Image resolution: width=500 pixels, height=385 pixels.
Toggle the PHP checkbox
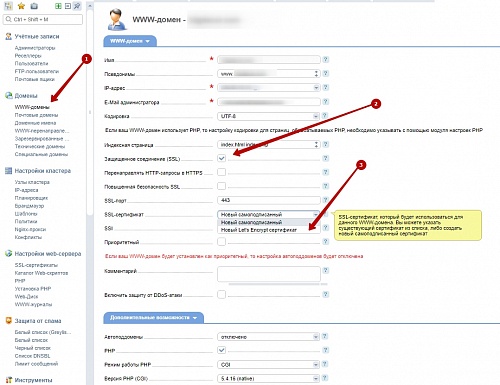[221, 350]
